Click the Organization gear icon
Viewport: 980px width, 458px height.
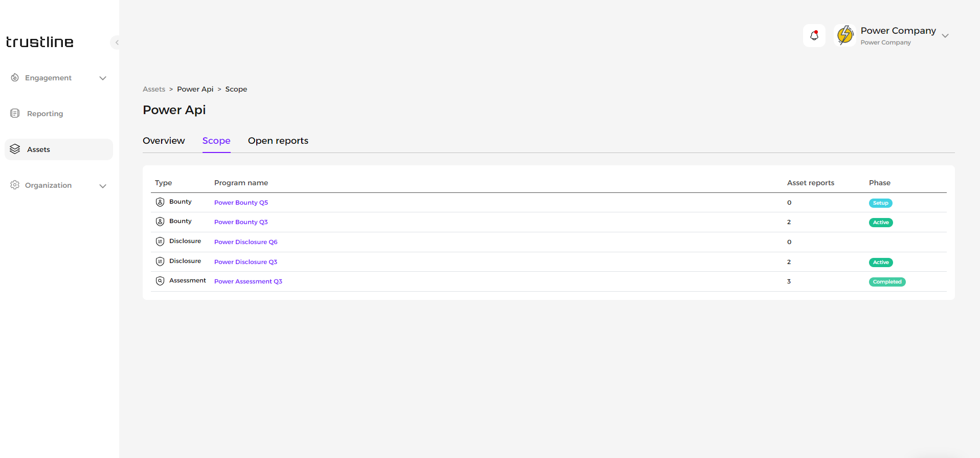pyautogui.click(x=15, y=185)
